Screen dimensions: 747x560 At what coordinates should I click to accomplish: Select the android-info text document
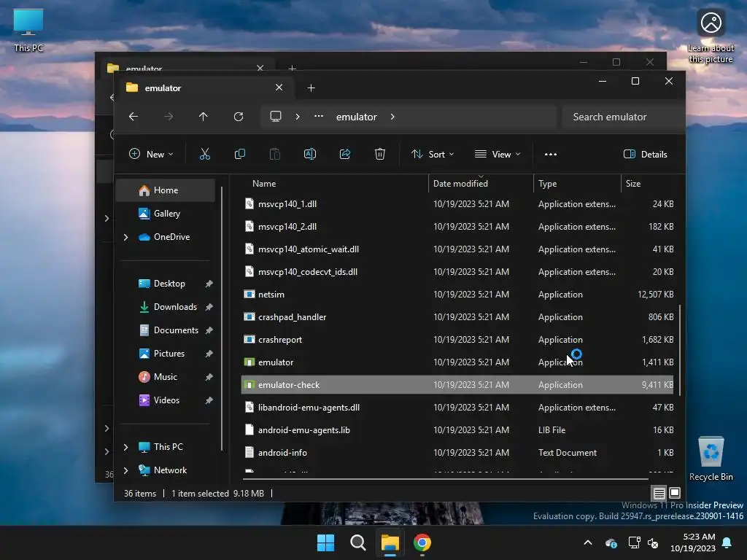[457, 453]
